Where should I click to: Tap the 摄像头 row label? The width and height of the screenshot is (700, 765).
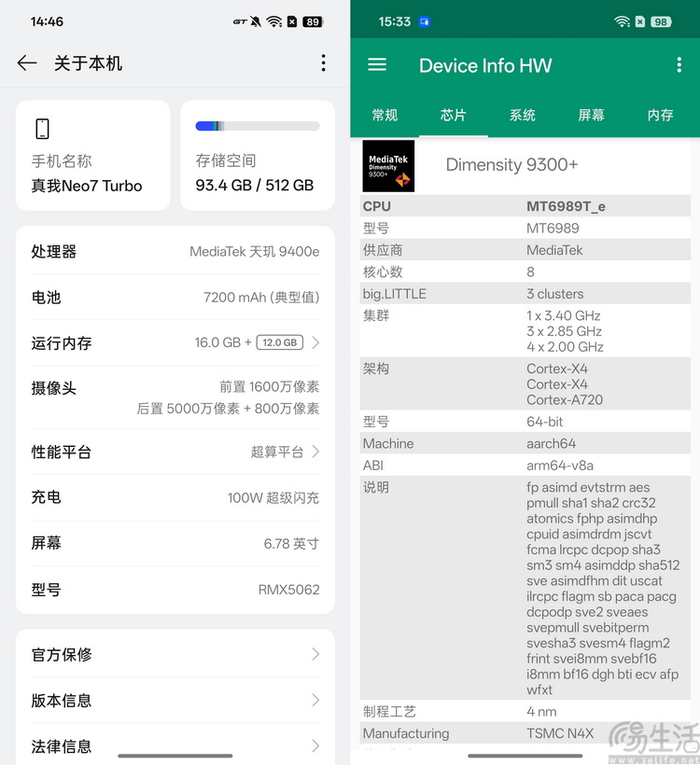click(54, 388)
